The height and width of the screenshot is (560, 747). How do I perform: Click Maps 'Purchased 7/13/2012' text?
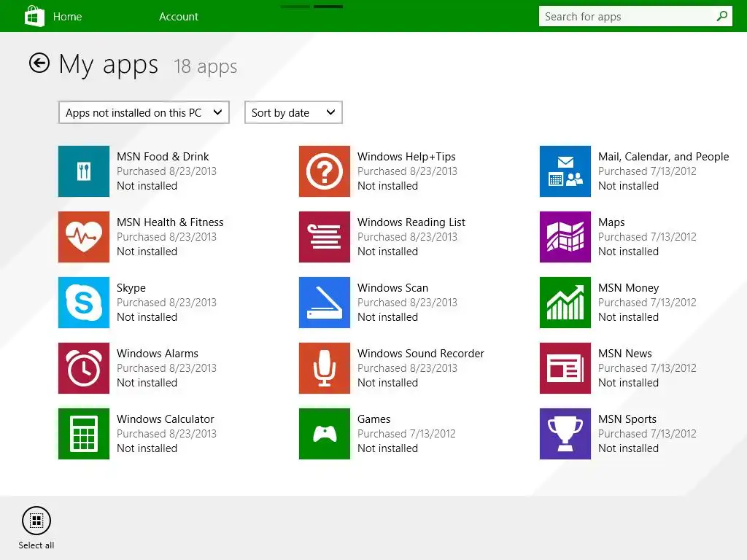tap(647, 237)
